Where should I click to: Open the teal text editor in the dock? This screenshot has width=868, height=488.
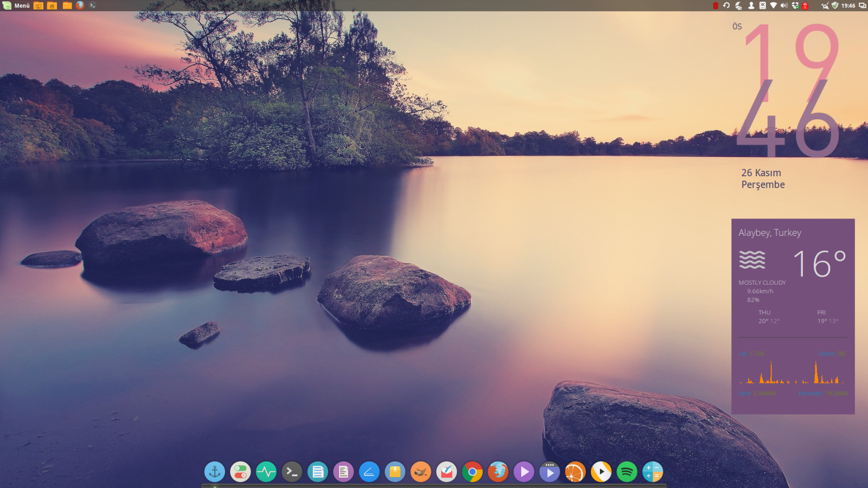pyautogui.click(x=318, y=472)
